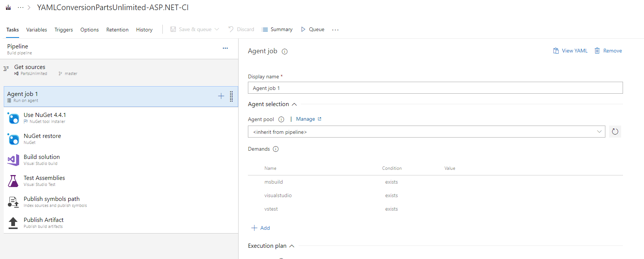Show Demands info icon

click(276, 149)
